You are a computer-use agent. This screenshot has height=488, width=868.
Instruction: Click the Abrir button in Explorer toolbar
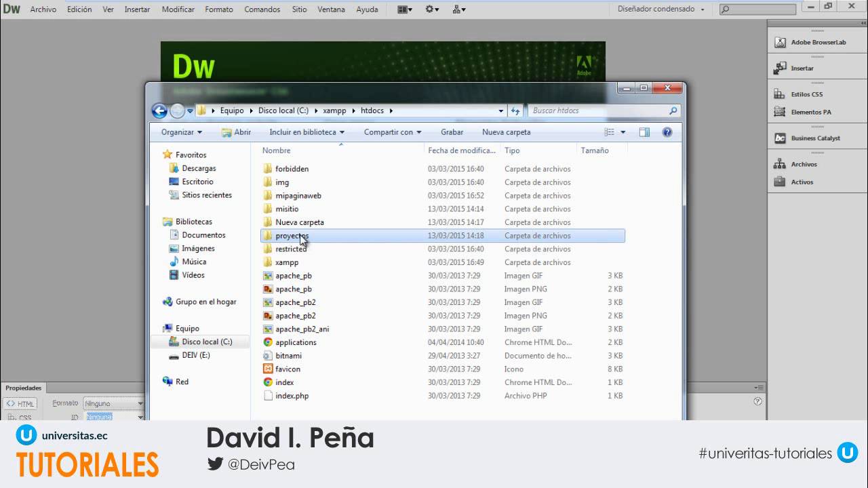[x=236, y=132]
